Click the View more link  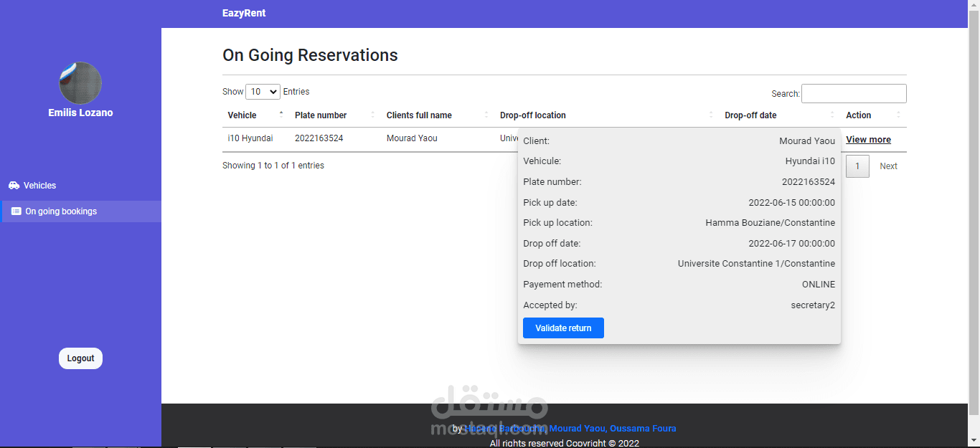pyautogui.click(x=868, y=140)
